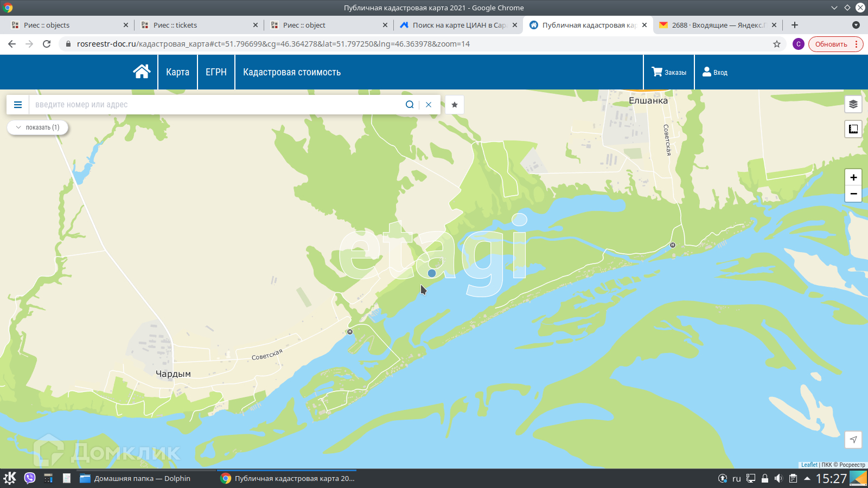
Task: Open Chrome tab search dropdown
Action: click(856, 25)
